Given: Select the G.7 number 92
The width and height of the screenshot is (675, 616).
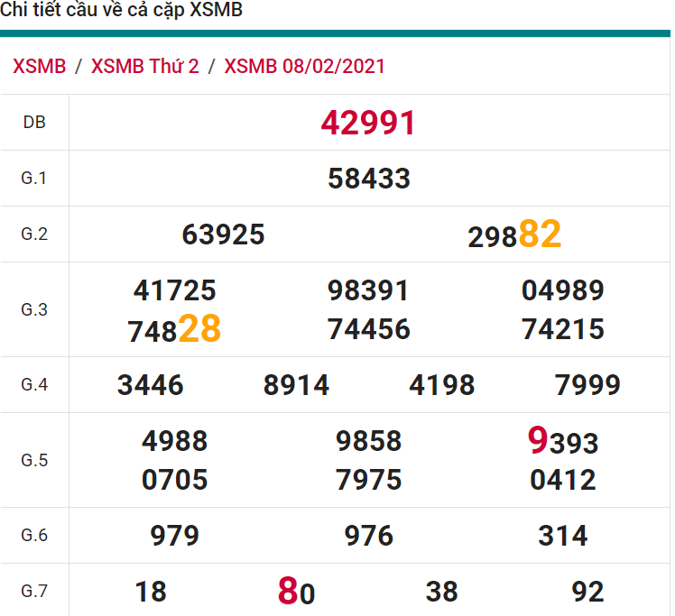Looking at the screenshot, I should tap(587, 593).
